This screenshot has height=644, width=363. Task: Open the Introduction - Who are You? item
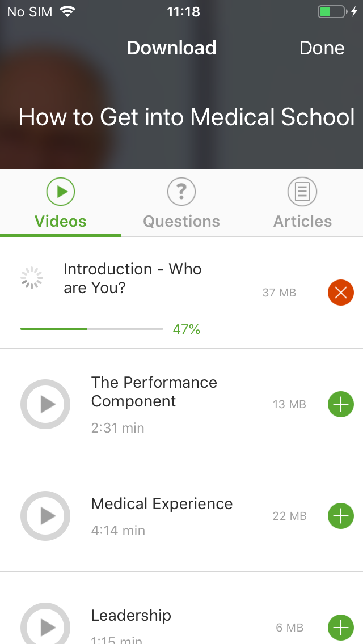click(x=133, y=278)
